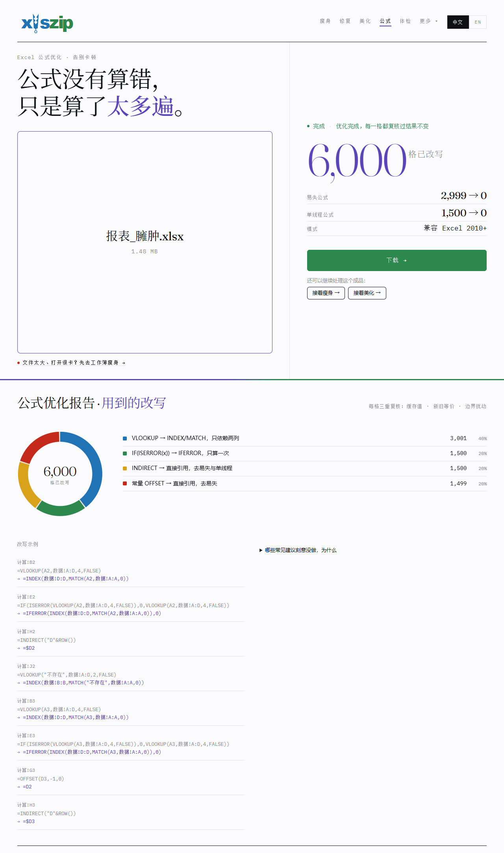Expand the 更多 dropdown menu
Viewport: 504px width, 853px height.
pyautogui.click(x=429, y=21)
